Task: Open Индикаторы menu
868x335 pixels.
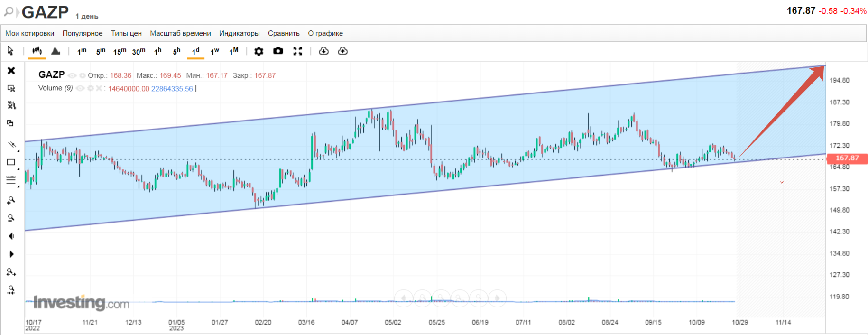Action: (239, 33)
